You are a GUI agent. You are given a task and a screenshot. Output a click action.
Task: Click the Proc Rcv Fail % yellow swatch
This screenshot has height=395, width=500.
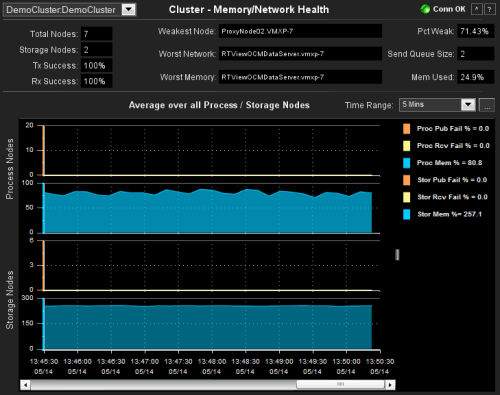[406, 146]
